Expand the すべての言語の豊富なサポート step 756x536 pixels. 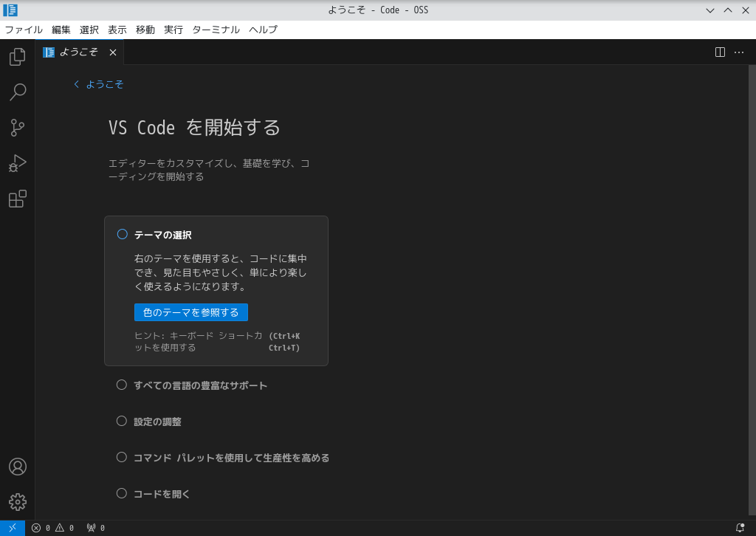click(x=200, y=385)
